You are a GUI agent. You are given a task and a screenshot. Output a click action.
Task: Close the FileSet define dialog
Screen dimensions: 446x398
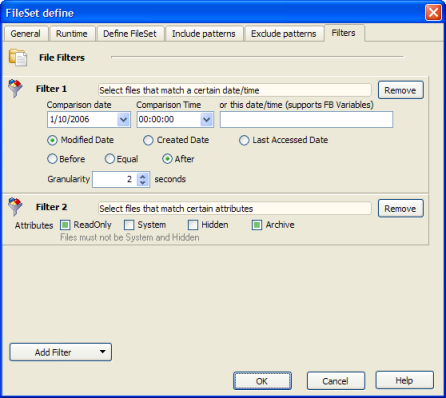[x=433, y=13]
